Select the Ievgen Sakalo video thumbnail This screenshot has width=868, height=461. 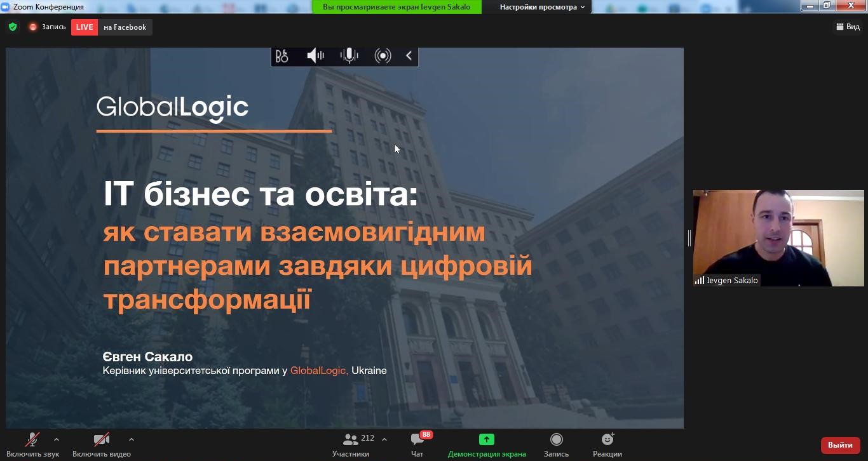(778, 238)
